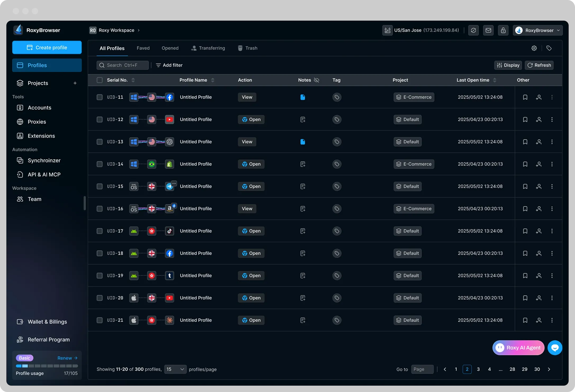Add a tag to UID-12 profile
575x392 pixels.
coord(336,120)
